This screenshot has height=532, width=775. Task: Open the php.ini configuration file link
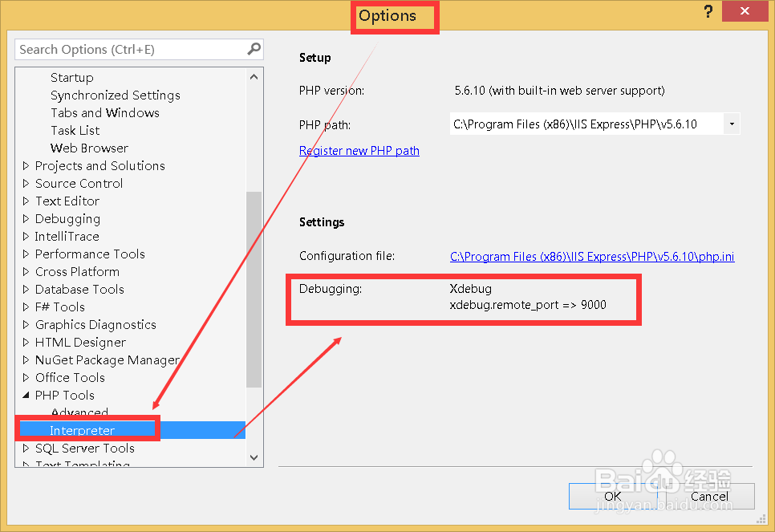coord(592,257)
